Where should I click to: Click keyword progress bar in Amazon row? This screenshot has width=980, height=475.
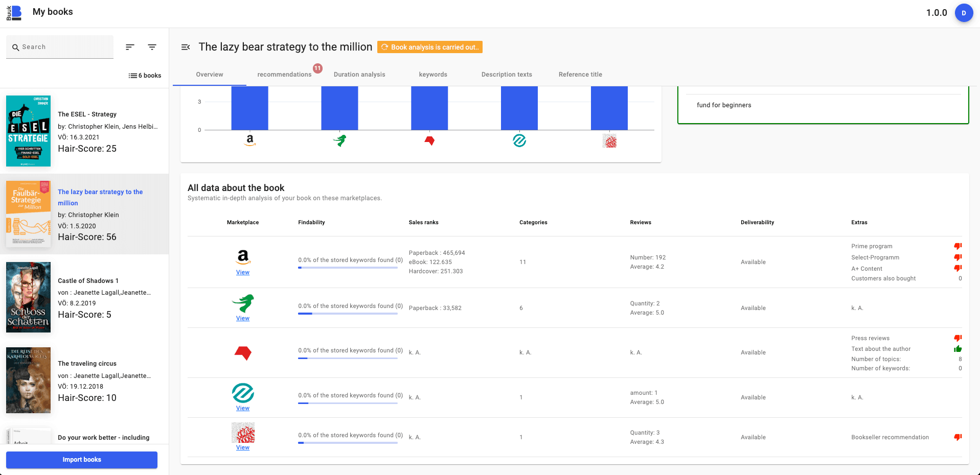pos(348,268)
